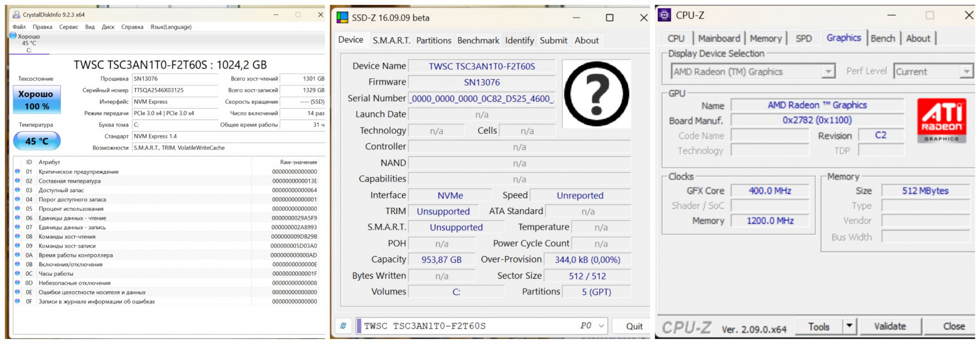Click the Partitions value 5 (GPT) in SSD-Z
Screen dimensions: 980x344
[x=596, y=292]
